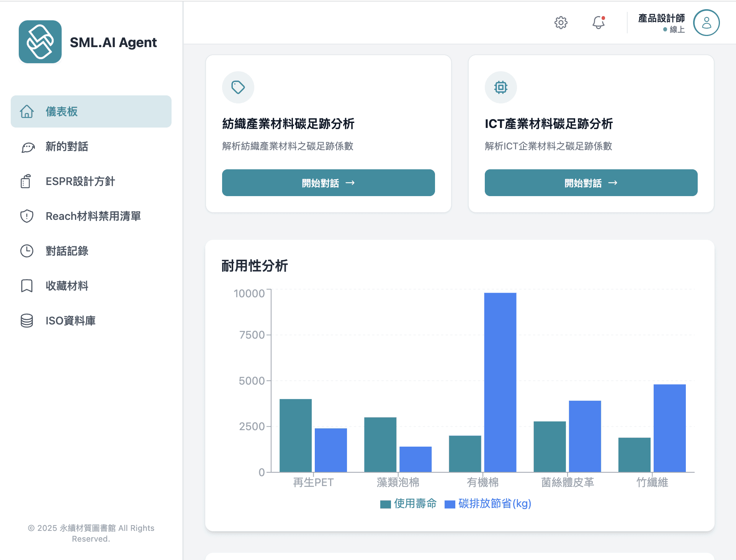
Task: Open the settings gear icon
Action: [x=561, y=23]
